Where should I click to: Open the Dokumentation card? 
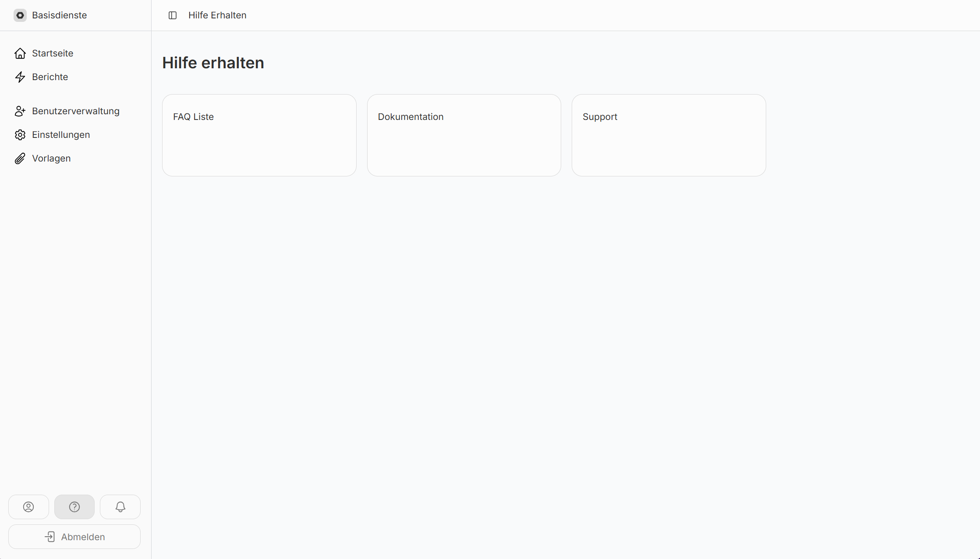click(464, 135)
